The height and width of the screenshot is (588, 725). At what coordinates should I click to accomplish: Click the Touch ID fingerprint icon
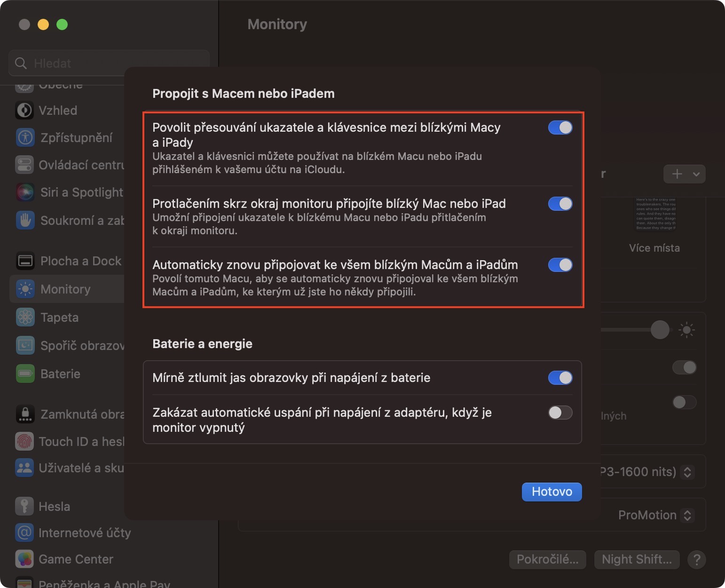click(x=24, y=441)
